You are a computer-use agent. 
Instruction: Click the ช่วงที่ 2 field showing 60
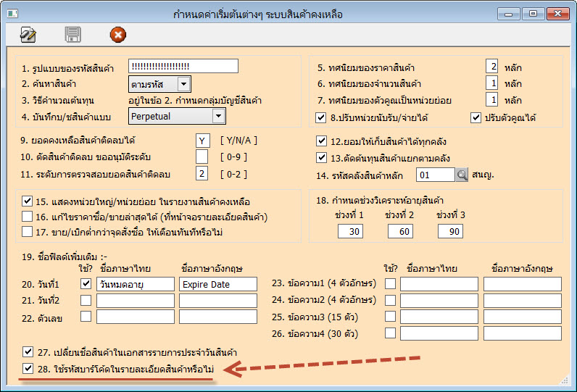point(400,232)
